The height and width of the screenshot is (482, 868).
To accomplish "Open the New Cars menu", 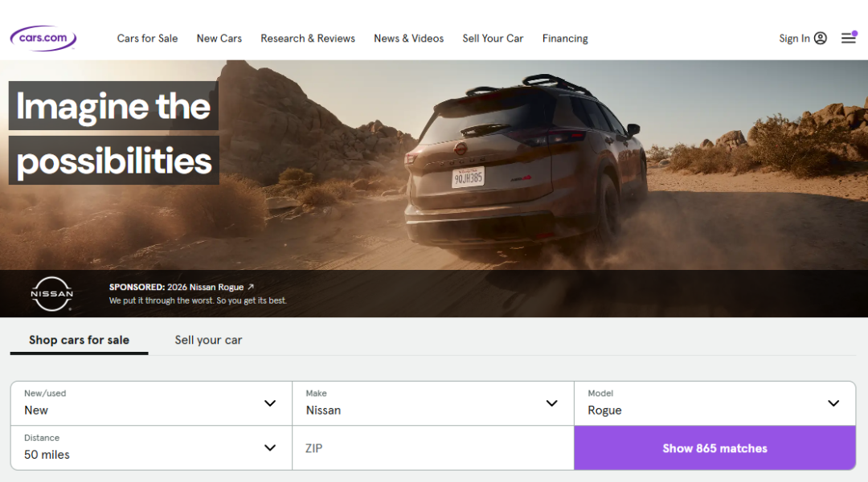I will pos(219,39).
